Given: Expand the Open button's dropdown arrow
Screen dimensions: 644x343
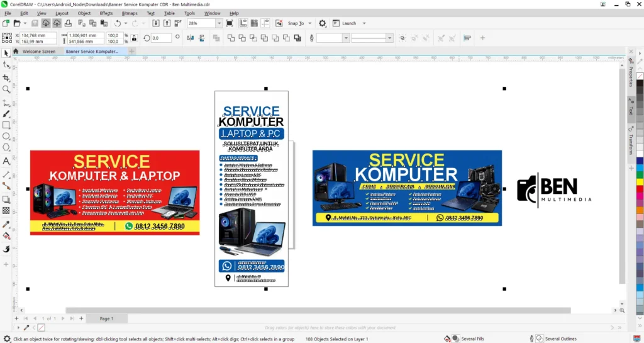Looking at the screenshot, I should click(x=25, y=23).
